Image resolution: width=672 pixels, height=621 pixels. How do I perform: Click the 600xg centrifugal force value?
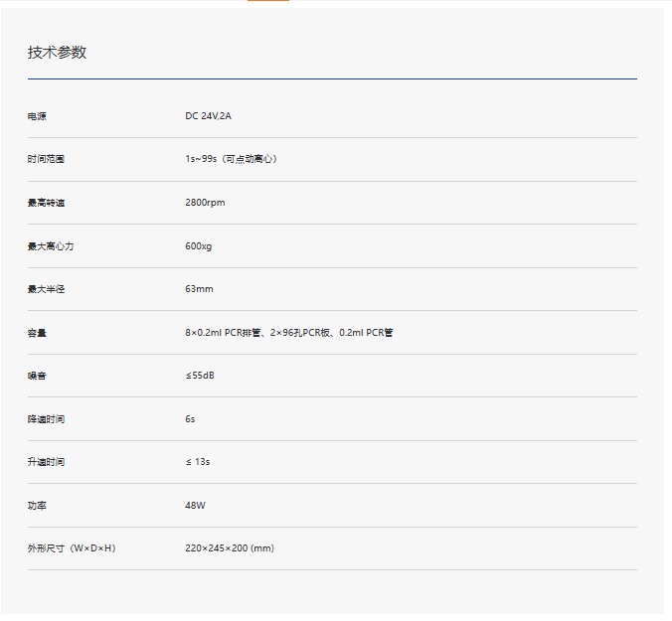tap(198, 246)
